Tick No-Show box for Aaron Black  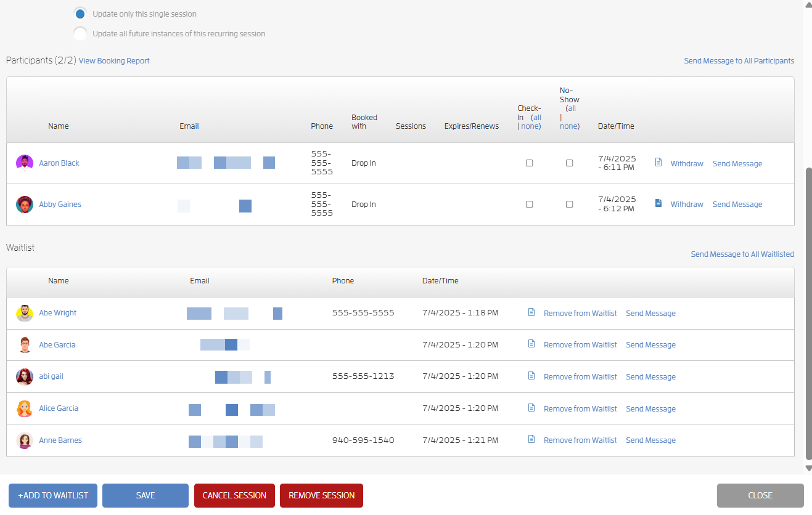click(569, 163)
